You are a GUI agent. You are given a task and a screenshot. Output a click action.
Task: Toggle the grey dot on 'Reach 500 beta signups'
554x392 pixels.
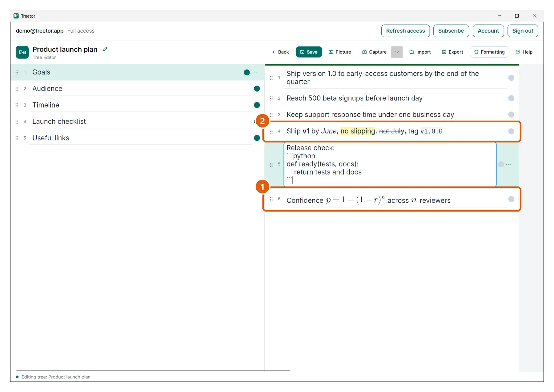point(511,98)
